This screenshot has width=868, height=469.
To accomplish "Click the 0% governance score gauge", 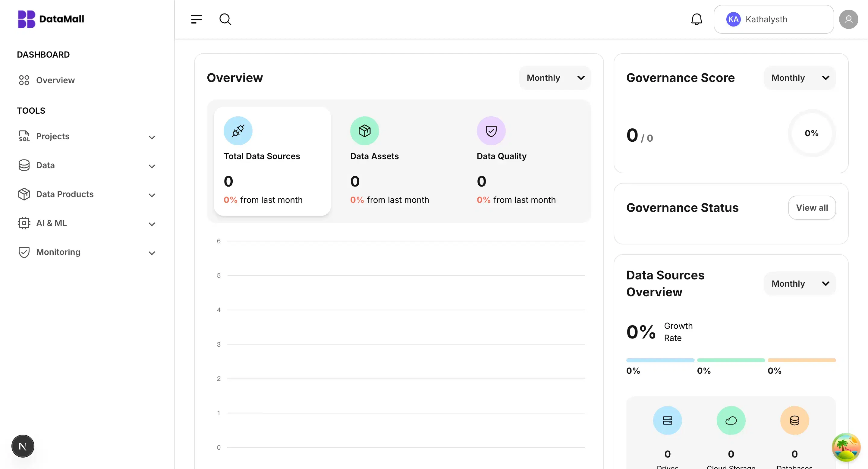I will click(x=811, y=133).
